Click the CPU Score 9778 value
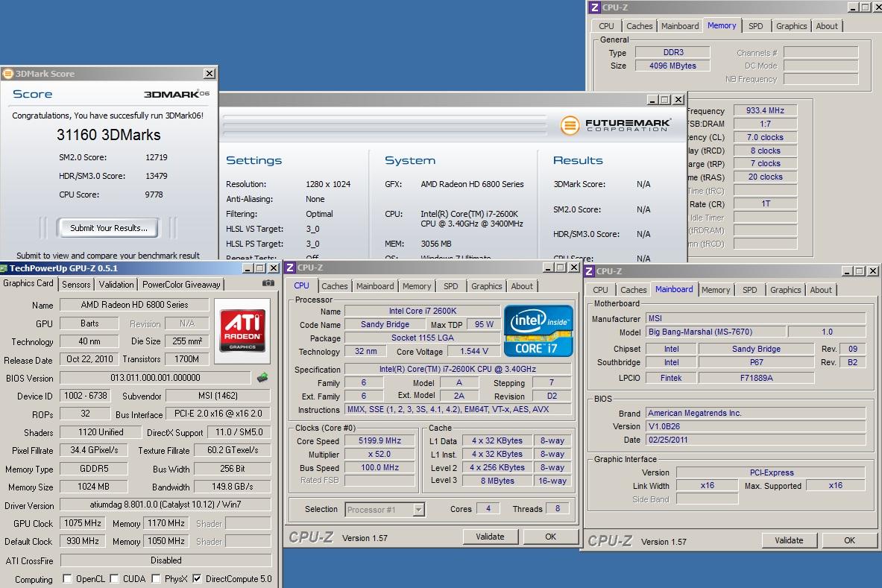Viewport: 882px width, 588px height. click(154, 195)
